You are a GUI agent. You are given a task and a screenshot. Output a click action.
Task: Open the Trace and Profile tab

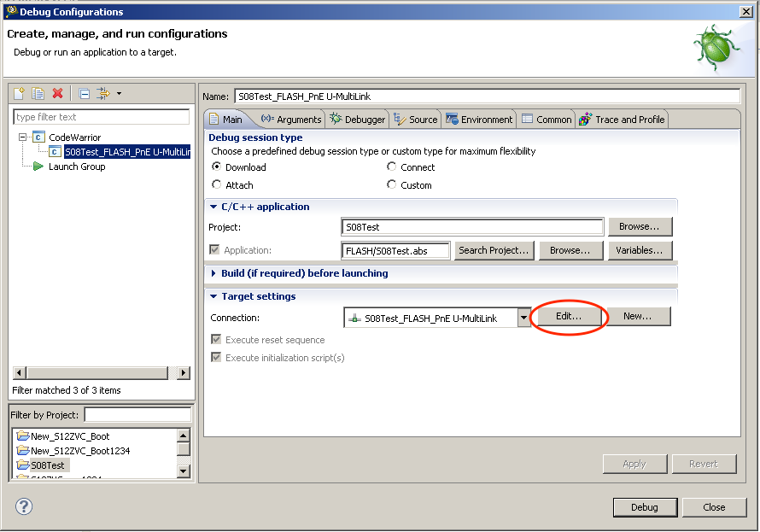pyautogui.click(x=623, y=120)
